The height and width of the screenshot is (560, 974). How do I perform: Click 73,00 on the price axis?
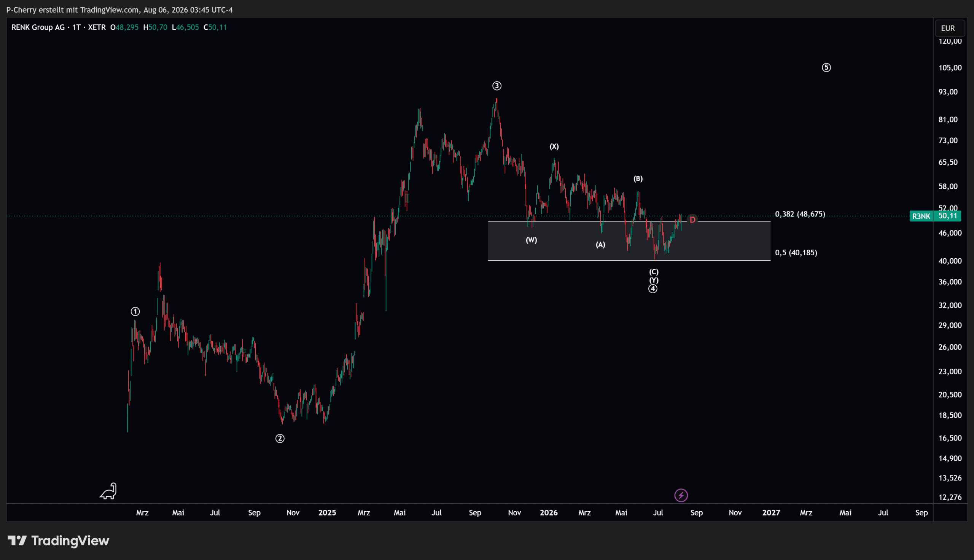pyautogui.click(x=948, y=140)
